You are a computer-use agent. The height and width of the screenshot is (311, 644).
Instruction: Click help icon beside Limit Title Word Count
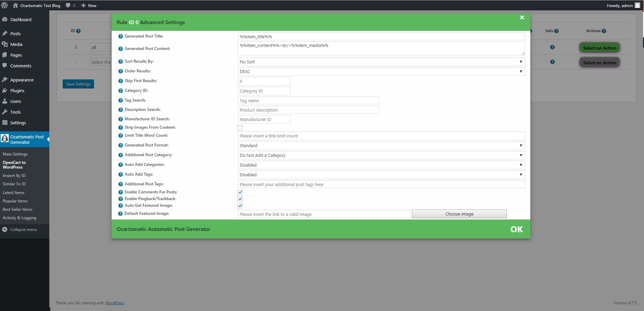(120, 136)
